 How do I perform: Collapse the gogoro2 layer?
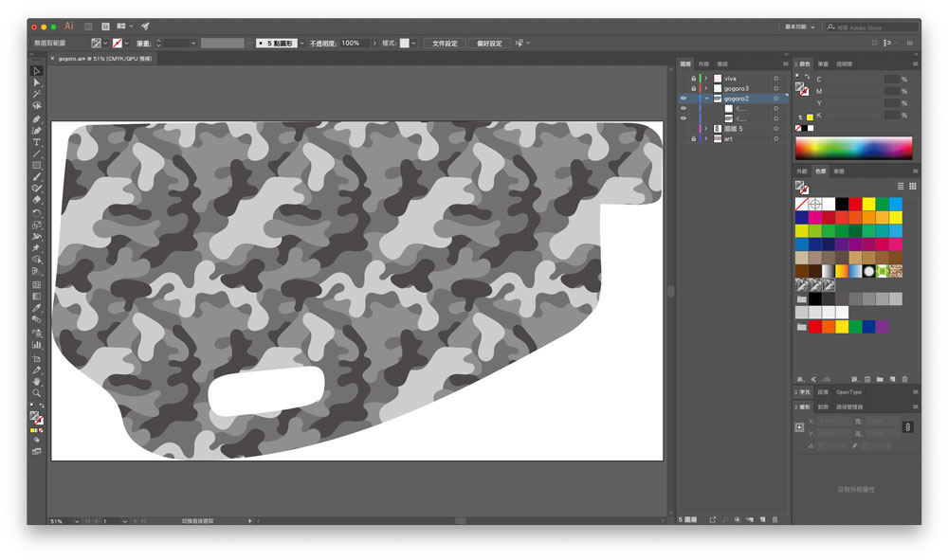[706, 99]
